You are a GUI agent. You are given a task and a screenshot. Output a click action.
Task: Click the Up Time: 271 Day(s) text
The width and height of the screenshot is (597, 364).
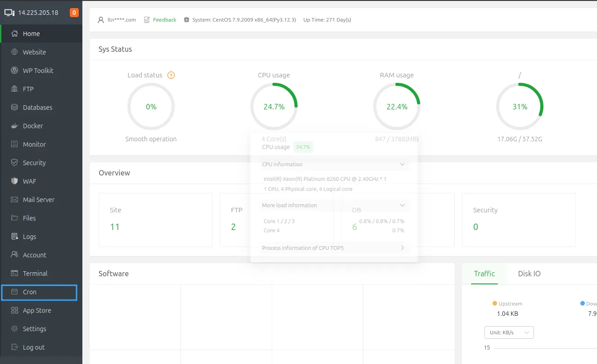tap(327, 20)
